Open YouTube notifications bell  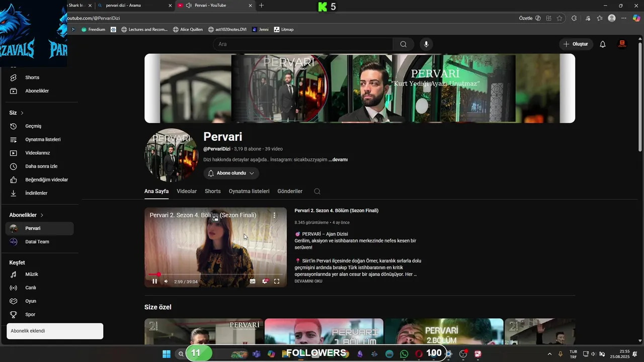(x=602, y=44)
